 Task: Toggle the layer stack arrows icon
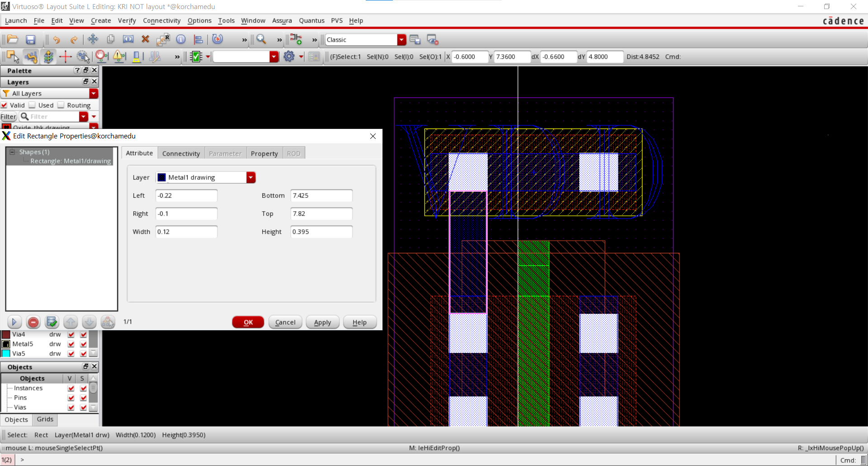(x=48, y=57)
